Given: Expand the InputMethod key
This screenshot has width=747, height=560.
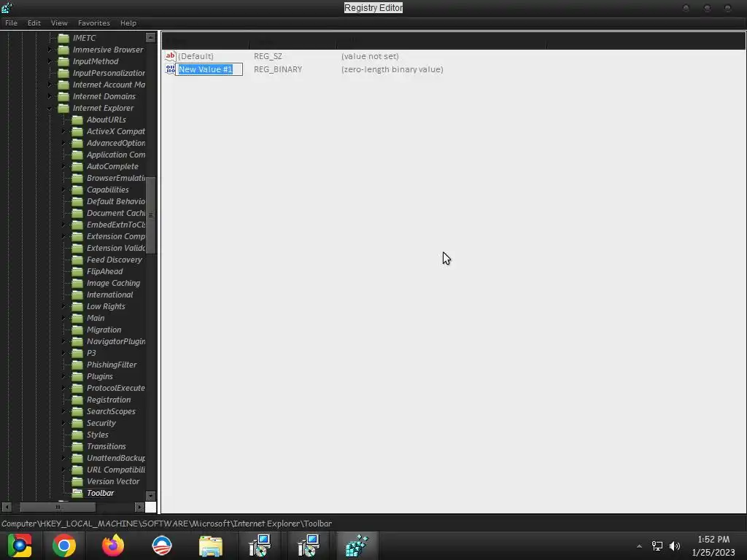Looking at the screenshot, I should 50,61.
